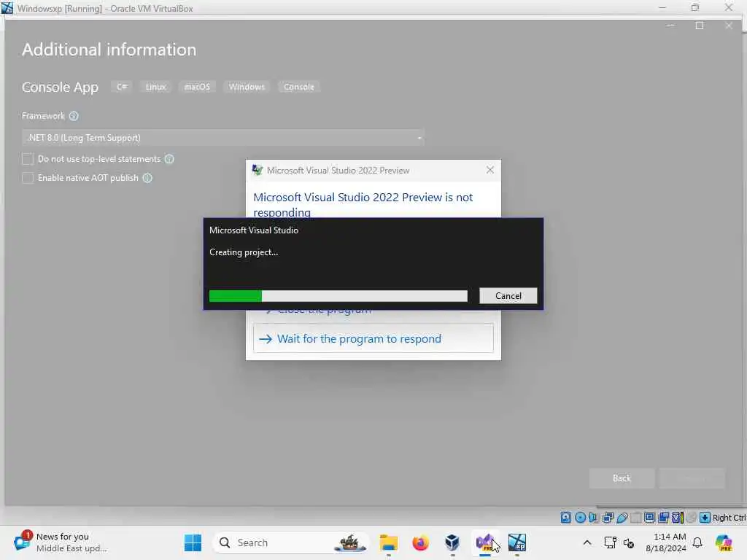Click VirtualBox mouse integration status icon
This screenshot has height=560, width=747.
[692, 517]
